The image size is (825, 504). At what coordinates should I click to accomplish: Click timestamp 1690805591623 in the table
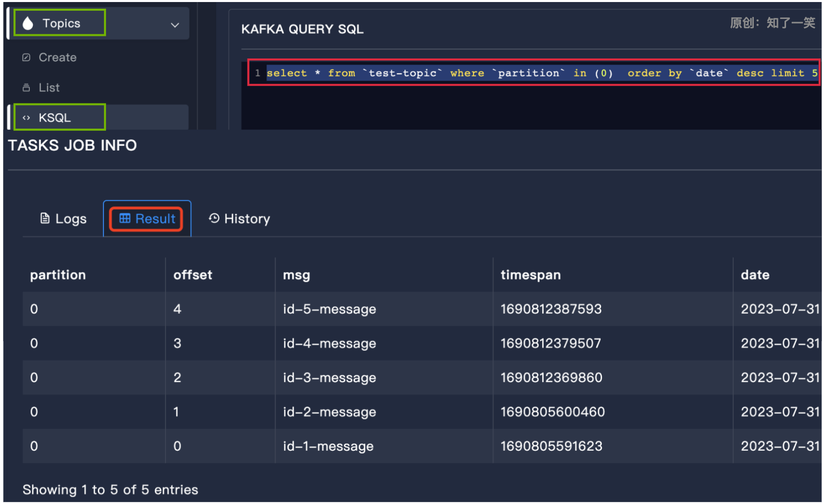pos(551,446)
